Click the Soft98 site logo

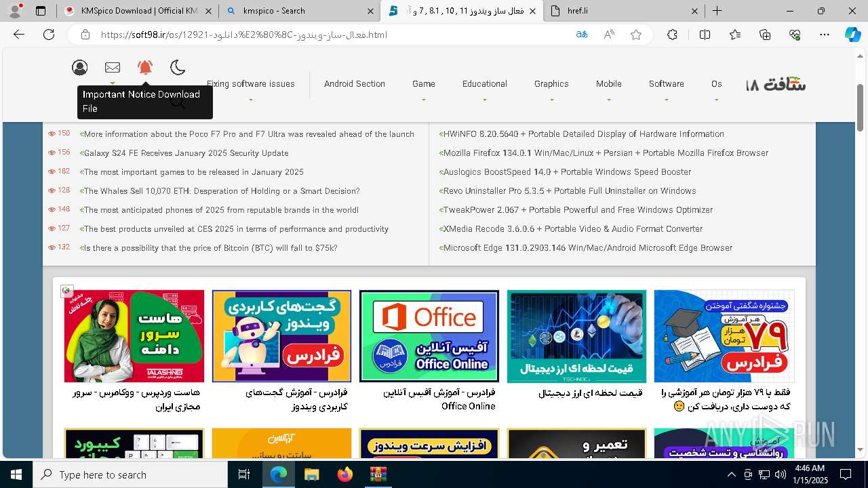[x=776, y=85]
